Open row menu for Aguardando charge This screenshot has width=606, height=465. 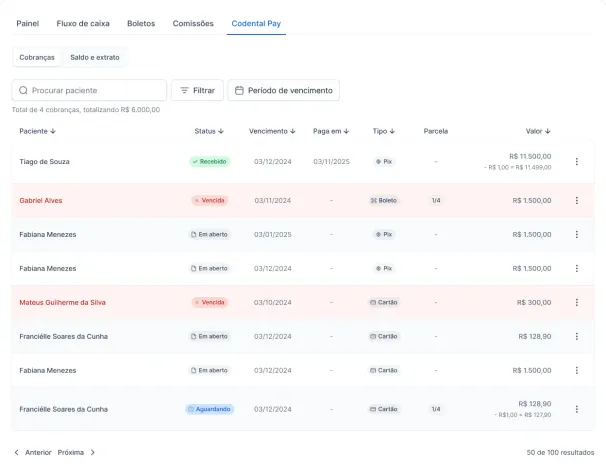click(577, 409)
